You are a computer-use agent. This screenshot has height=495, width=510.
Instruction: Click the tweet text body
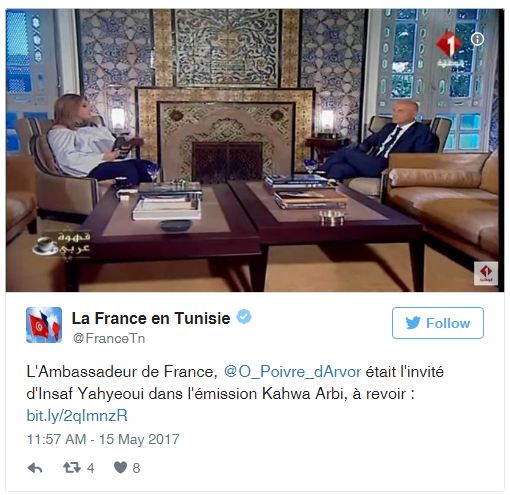coord(235,394)
